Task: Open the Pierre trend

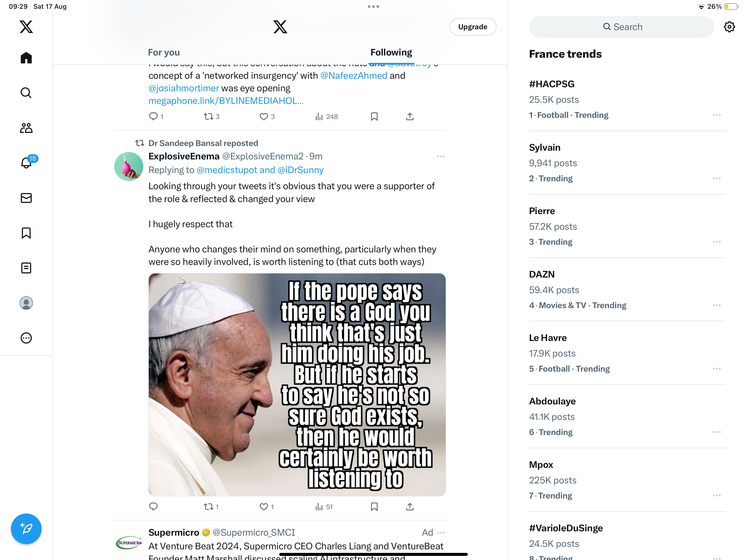Action: pos(627,226)
